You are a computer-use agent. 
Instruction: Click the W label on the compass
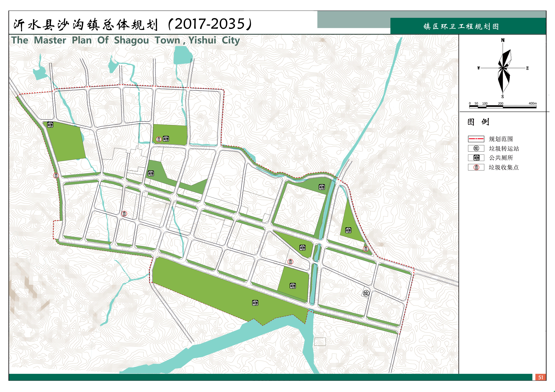[479, 68]
